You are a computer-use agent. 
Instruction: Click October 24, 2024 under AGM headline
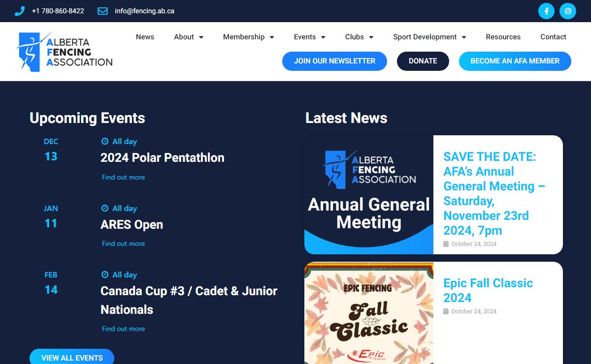tap(474, 244)
